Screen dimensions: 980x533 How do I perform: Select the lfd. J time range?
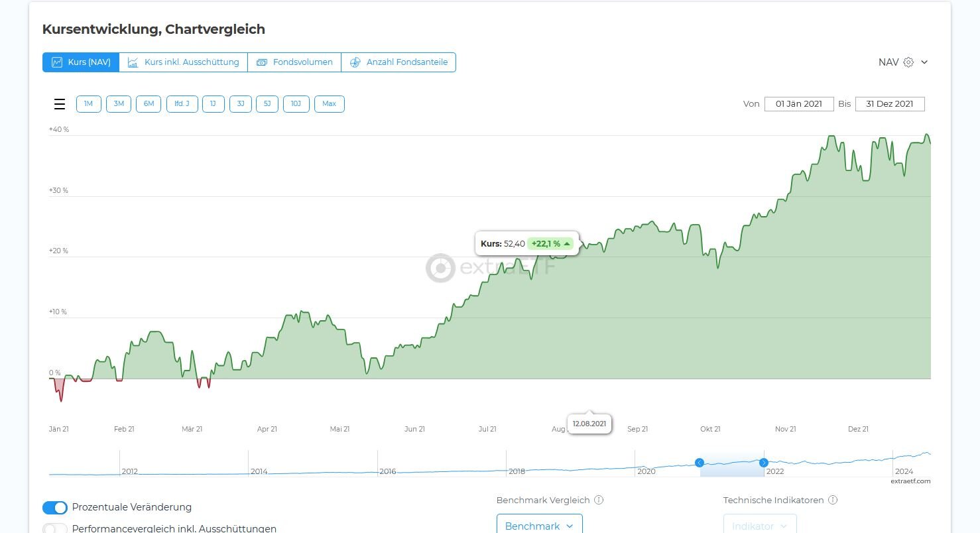tap(182, 104)
